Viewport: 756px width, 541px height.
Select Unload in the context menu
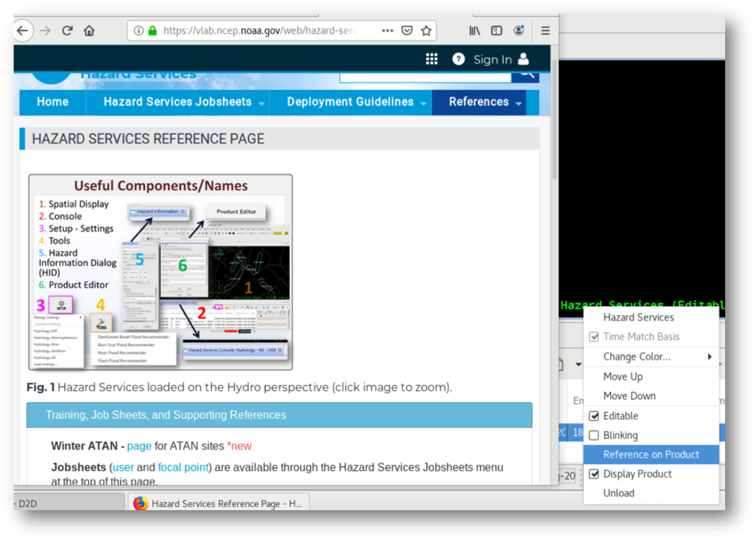point(651,493)
